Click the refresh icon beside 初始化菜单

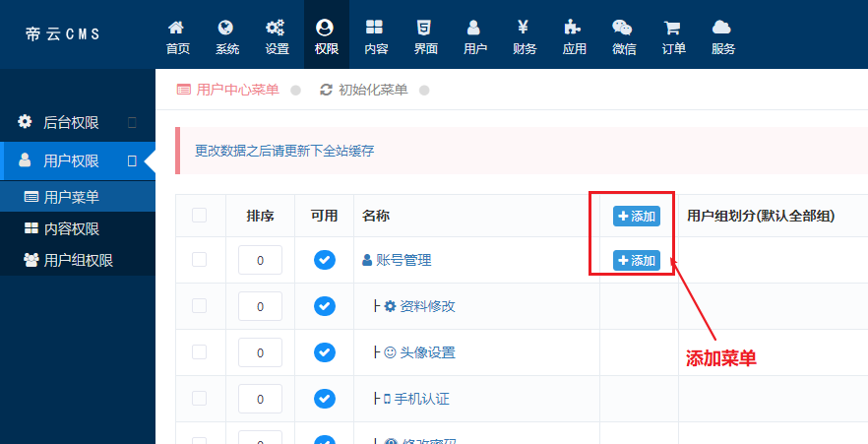pyautogui.click(x=327, y=90)
